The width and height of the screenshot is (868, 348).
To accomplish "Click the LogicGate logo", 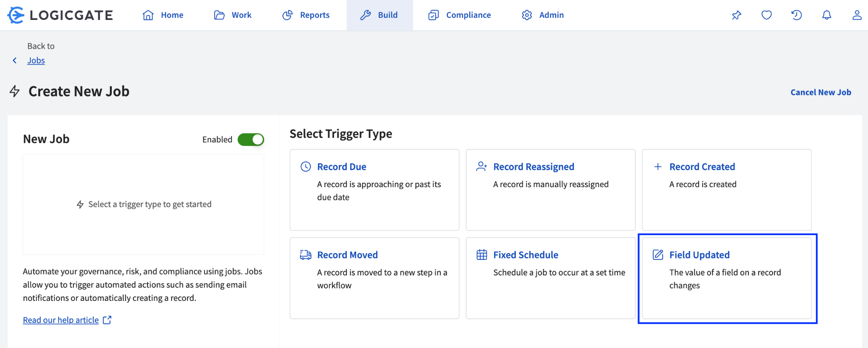I will [x=60, y=15].
